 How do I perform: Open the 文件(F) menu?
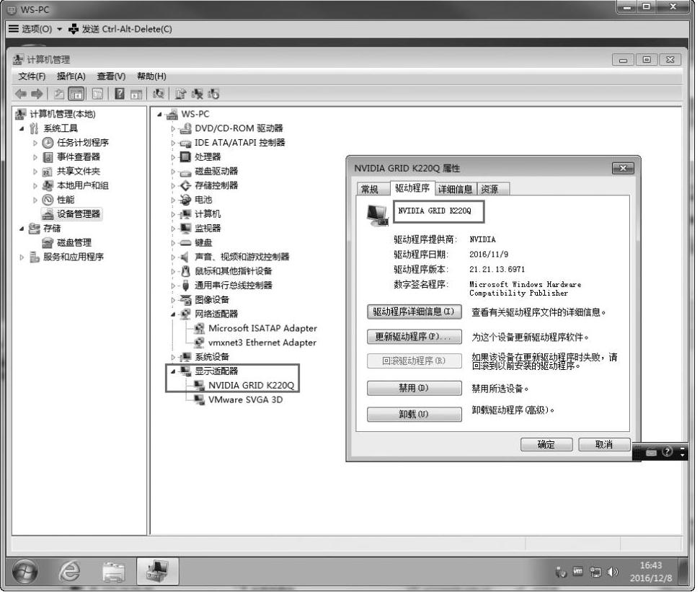pyautogui.click(x=32, y=76)
